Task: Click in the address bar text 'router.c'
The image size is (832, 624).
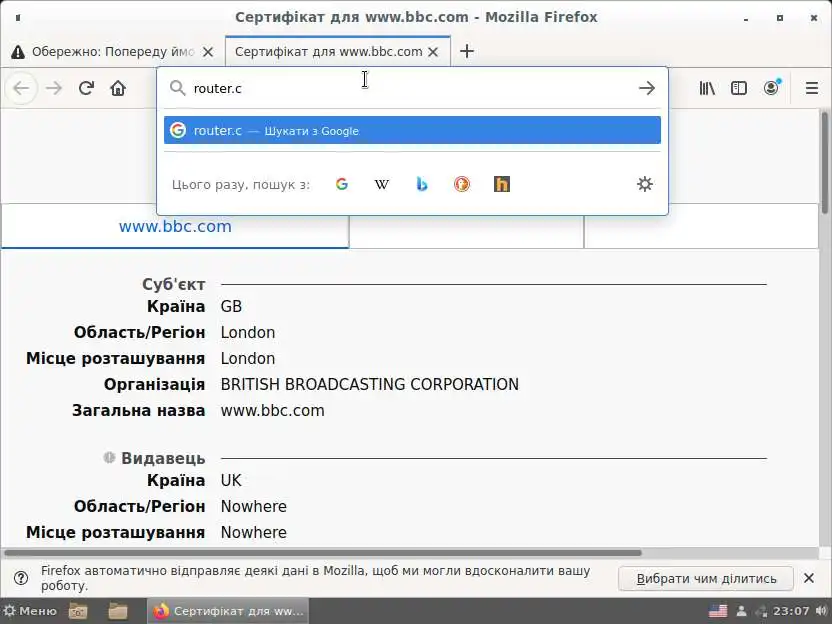Action: pos(218,89)
